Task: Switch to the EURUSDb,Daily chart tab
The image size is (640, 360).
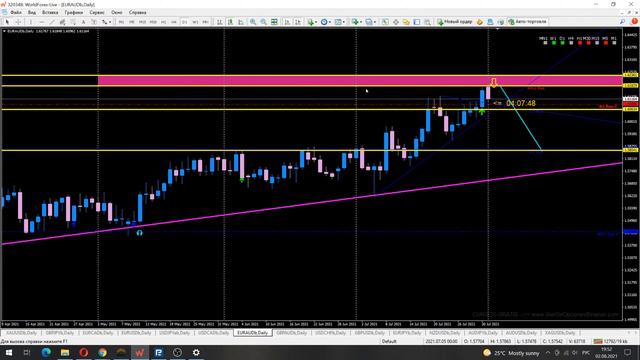Action: point(136,333)
